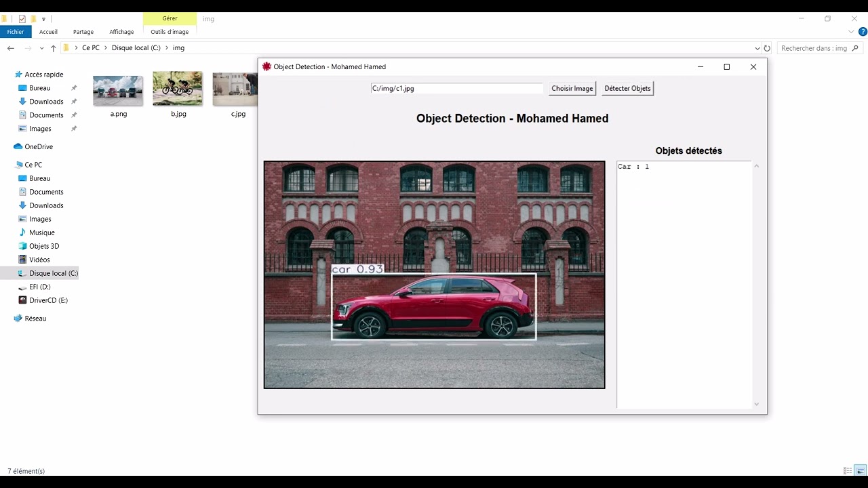Viewport: 868px width, 488px height.
Task: Click the Choisir Image button
Action: [572, 88]
